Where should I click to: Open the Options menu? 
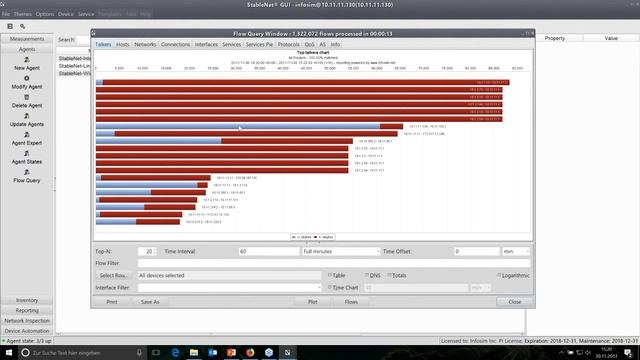[x=45, y=14]
